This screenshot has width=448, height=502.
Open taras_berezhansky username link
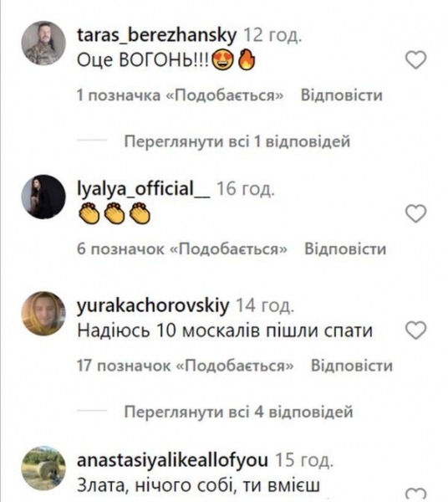(156, 35)
